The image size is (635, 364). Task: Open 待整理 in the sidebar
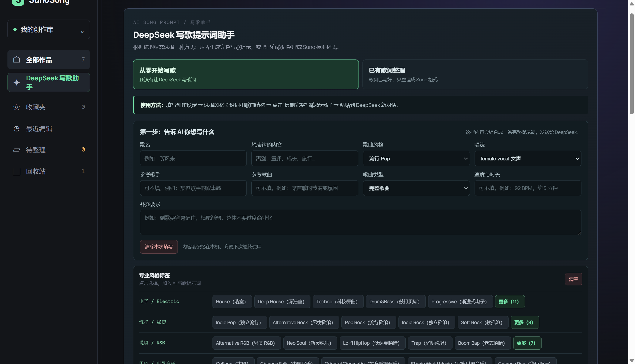click(49, 150)
